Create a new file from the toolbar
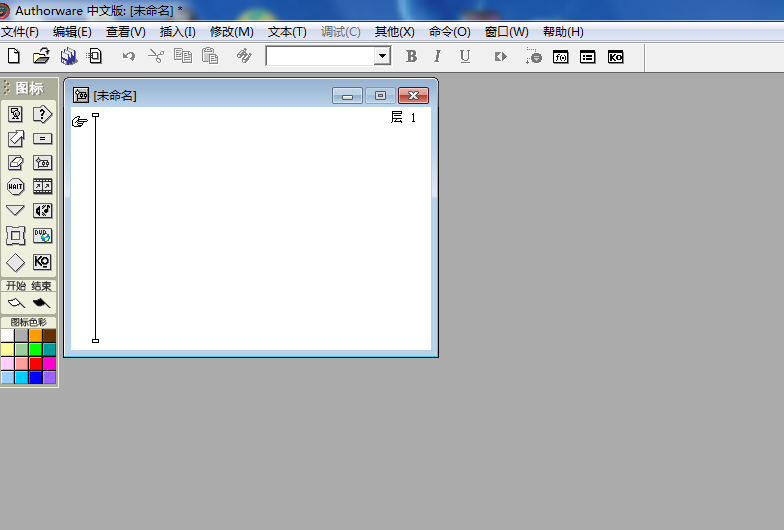Screen dimensions: 784x530 [x=14, y=56]
